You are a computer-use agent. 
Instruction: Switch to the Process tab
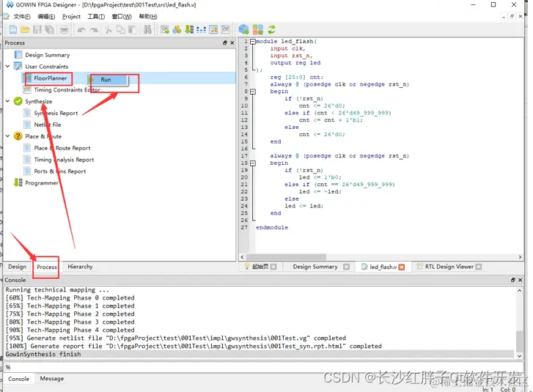47,267
